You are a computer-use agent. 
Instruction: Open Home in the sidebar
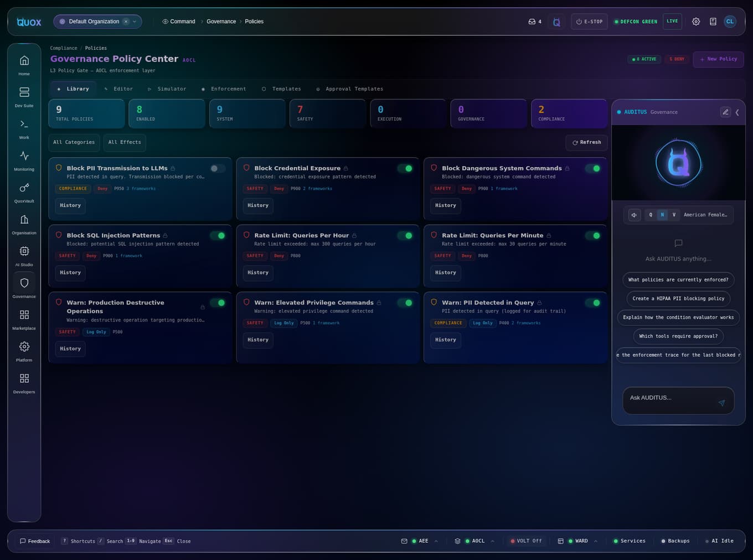pyautogui.click(x=24, y=65)
